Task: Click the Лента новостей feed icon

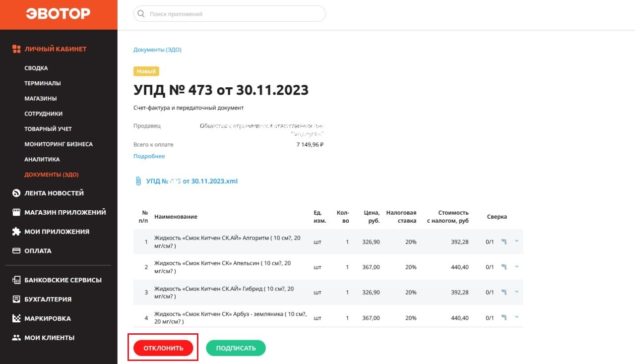Action: pyautogui.click(x=16, y=193)
